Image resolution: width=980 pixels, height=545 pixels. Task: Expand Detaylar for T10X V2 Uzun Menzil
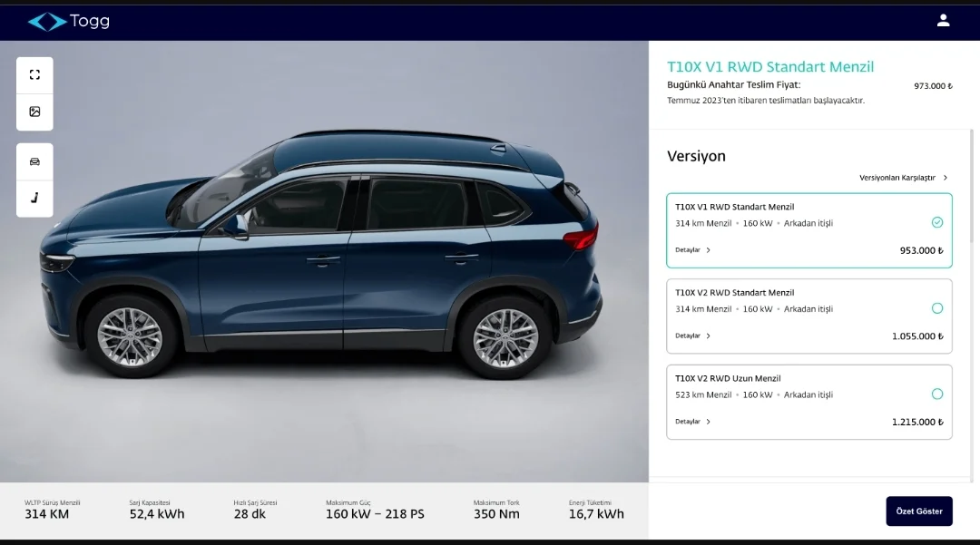692,422
